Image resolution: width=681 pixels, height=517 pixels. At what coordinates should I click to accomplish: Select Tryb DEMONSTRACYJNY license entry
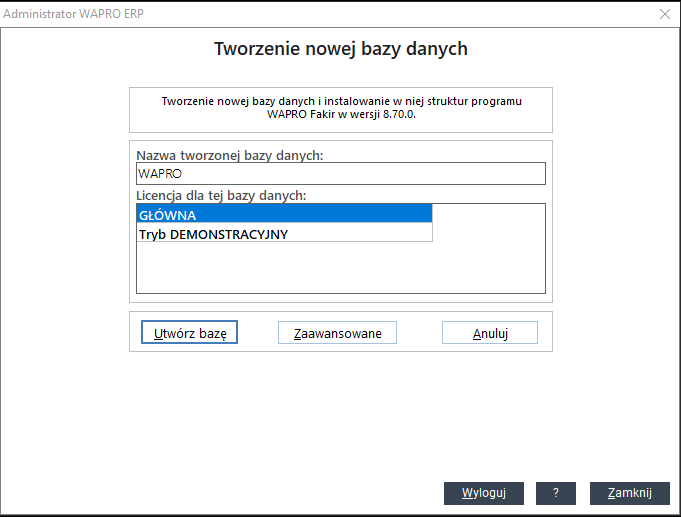[284, 232]
